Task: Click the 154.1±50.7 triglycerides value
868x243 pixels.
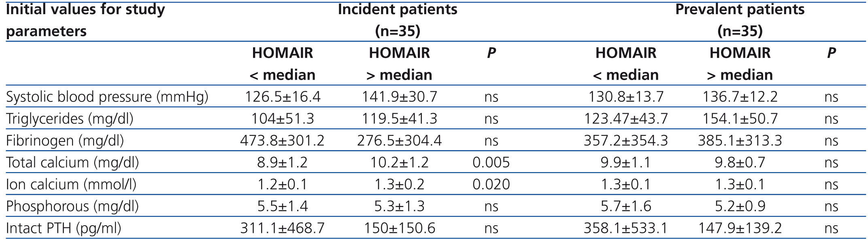Action: point(740,118)
